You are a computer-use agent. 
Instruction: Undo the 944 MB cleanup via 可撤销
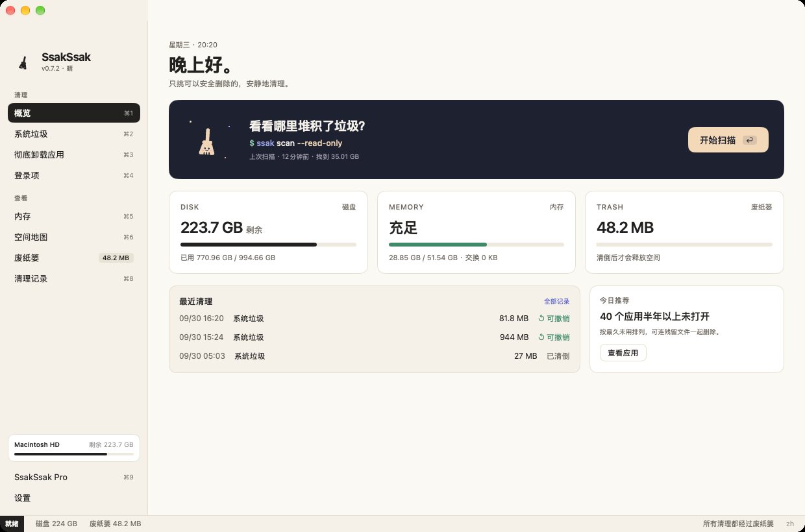click(x=554, y=337)
